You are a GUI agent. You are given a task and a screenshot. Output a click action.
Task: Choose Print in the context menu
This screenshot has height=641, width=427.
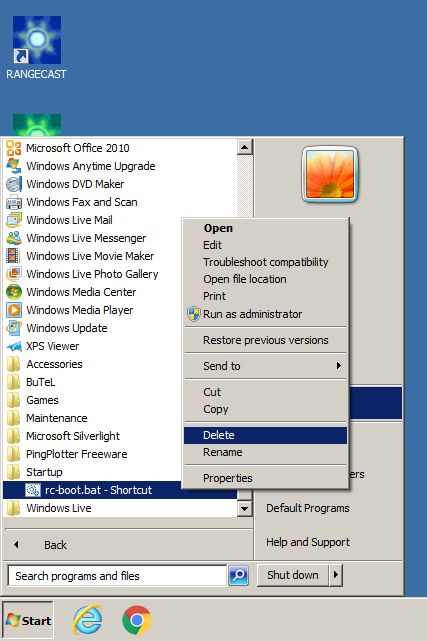265,296
